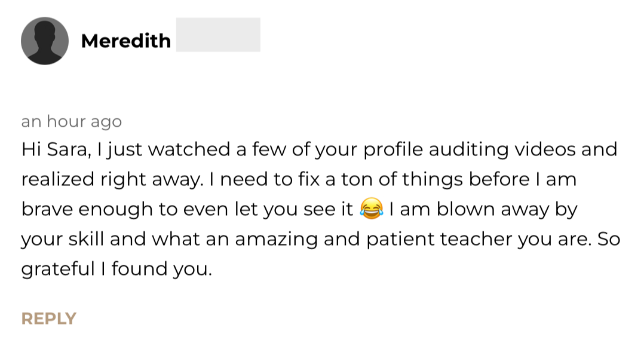Reply to Meredith's comment

49,319
